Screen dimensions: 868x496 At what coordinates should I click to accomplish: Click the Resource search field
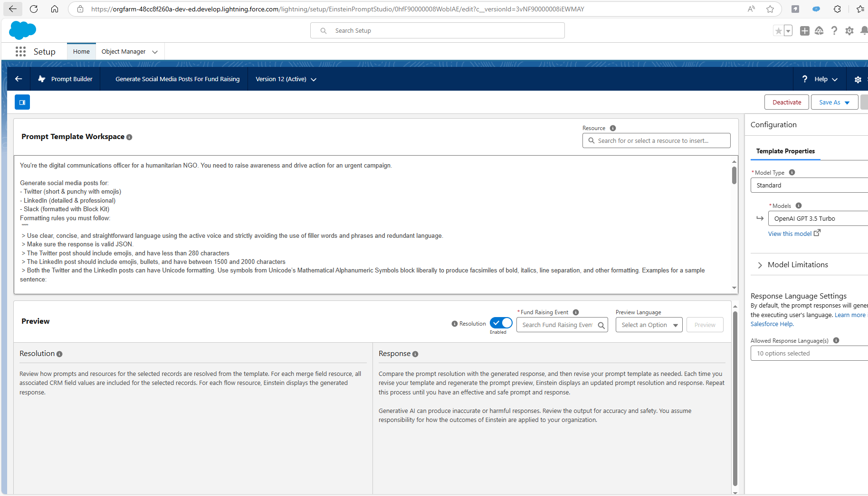[x=657, y=140]
